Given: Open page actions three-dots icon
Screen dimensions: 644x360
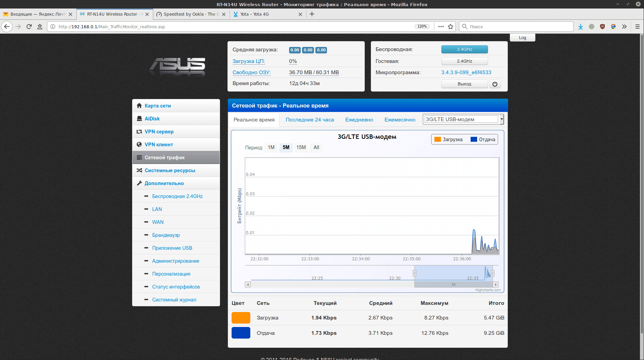Looking at the screenshot, I should pyautogui.click(x=441, y=27).
